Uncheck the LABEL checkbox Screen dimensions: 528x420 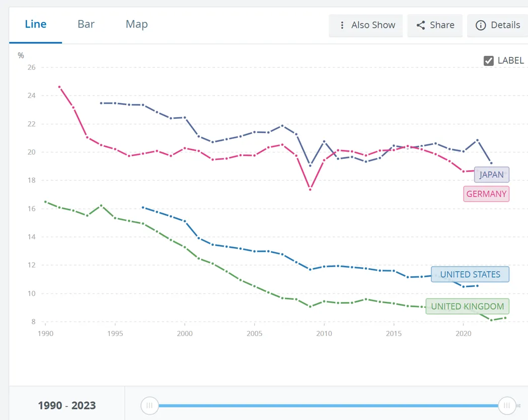point(488,61)
